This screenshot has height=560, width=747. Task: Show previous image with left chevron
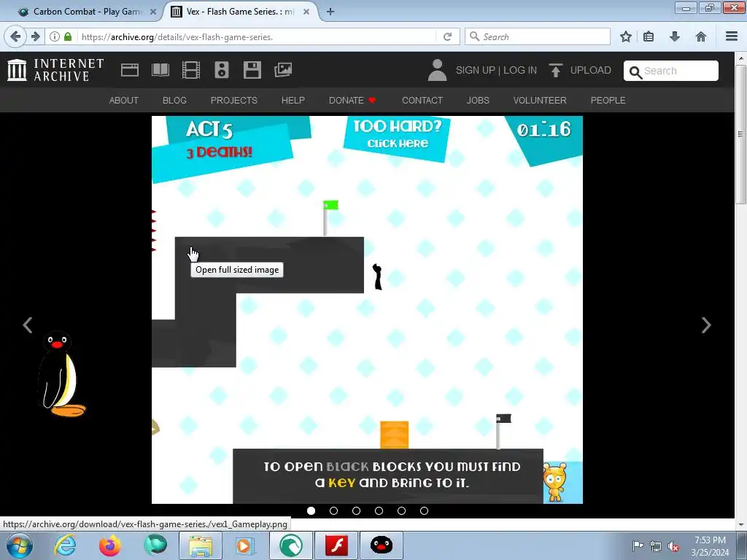click(28, 325)
